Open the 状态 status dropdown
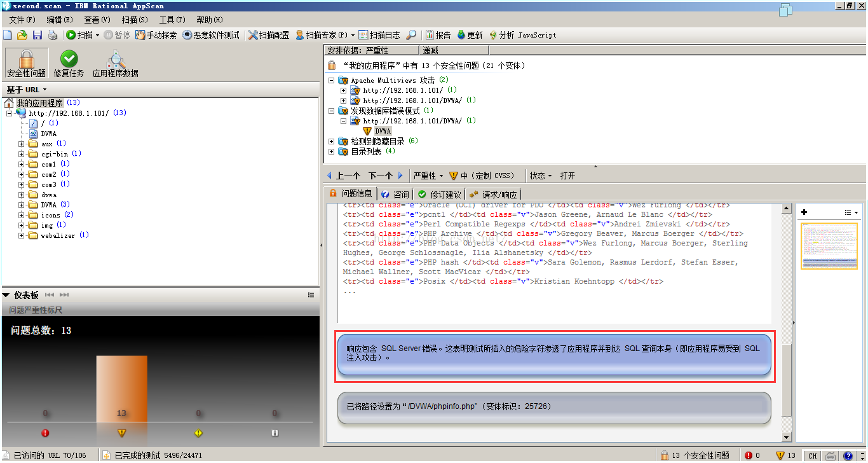 pos(541,176)
